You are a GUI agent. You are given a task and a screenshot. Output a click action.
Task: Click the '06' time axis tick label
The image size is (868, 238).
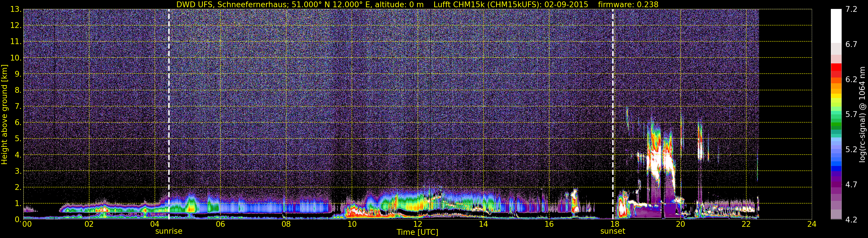tap(220, 224)
